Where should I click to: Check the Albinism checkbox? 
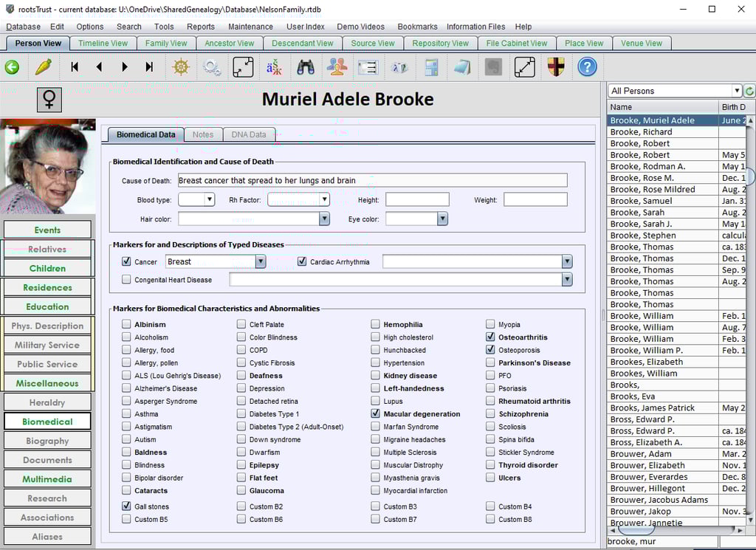(x=126, y=324)
